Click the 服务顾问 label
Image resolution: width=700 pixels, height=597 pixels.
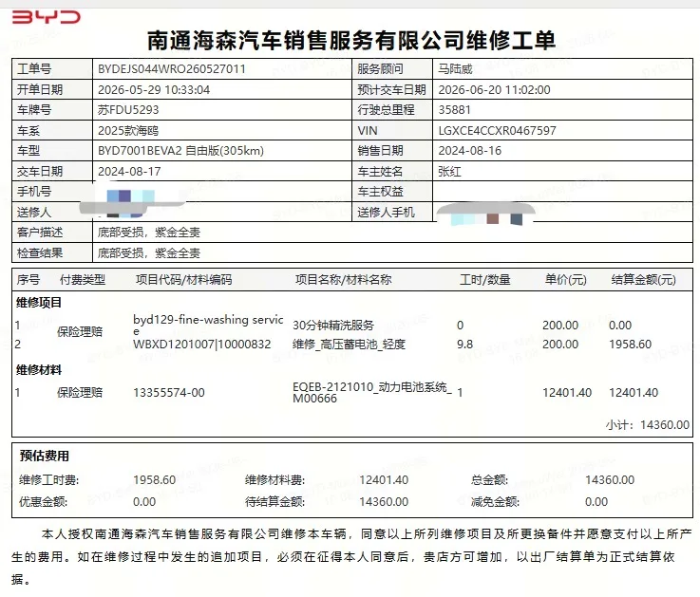pos(380,69)
